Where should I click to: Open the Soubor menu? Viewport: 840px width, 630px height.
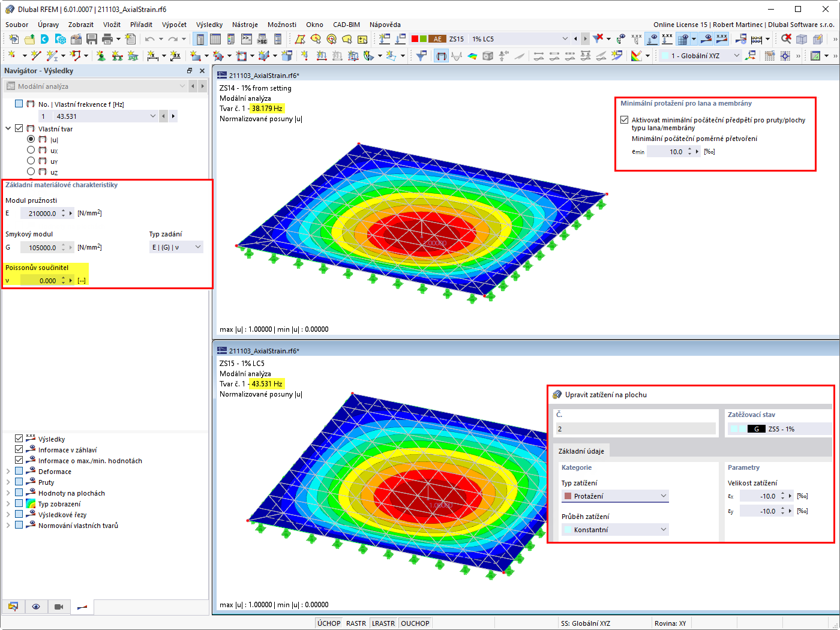pos(17,25)
